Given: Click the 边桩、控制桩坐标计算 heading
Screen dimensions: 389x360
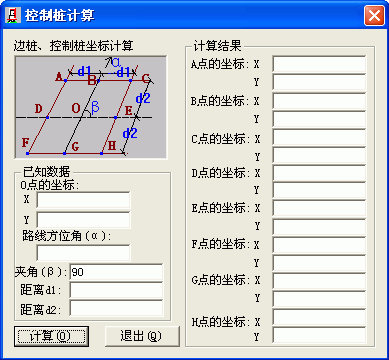Looking at the screenshot, I should coord(73,46).
